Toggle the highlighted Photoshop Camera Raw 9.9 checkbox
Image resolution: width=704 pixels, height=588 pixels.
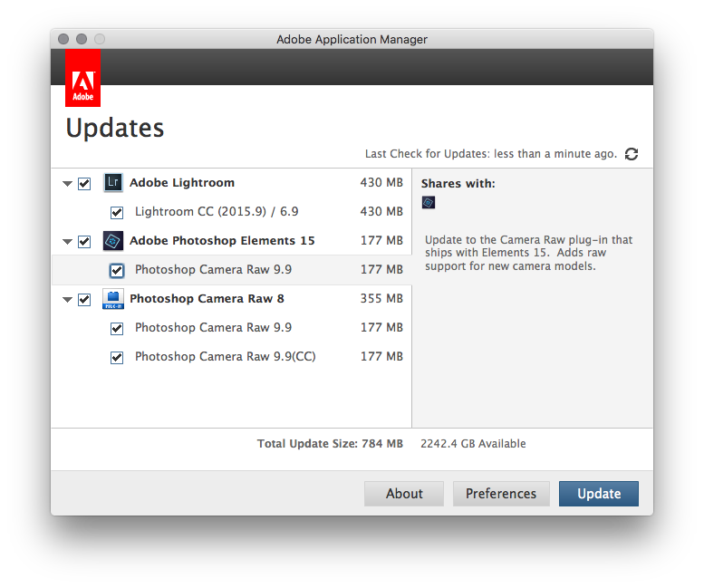(x=117, y=270)
